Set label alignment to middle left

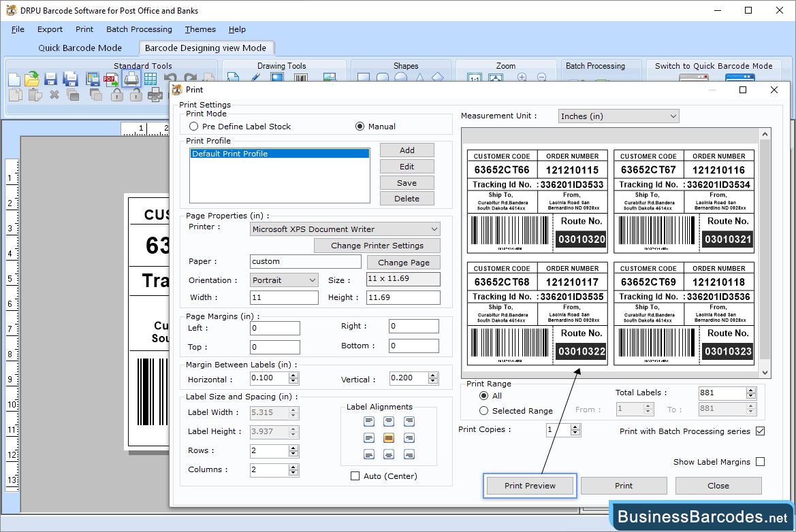[x=369, y=437]
